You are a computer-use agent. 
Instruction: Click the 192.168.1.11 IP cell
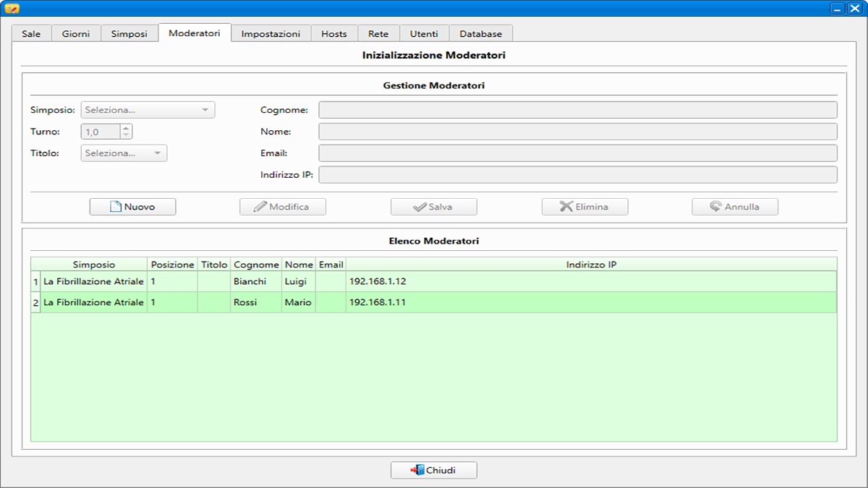point(591,302)
